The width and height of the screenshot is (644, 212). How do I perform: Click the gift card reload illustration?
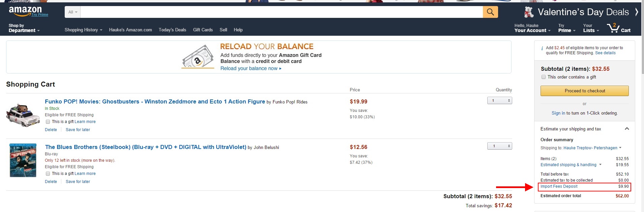[198, 57]
